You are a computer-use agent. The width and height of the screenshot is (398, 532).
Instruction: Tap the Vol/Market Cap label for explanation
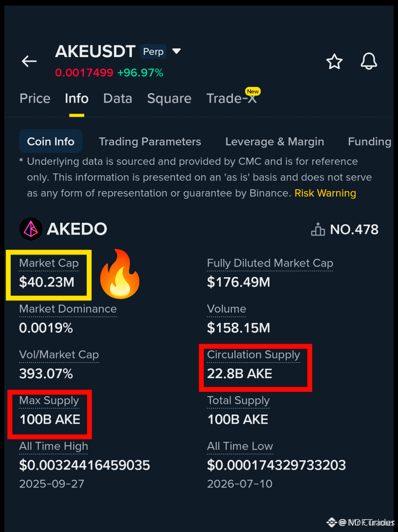(x=59, y=355)
